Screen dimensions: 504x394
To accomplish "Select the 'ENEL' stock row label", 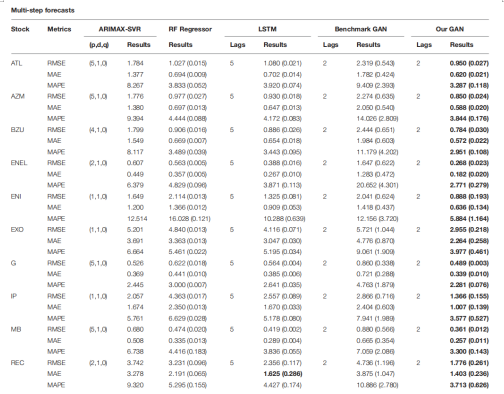I will click(19, 163).
